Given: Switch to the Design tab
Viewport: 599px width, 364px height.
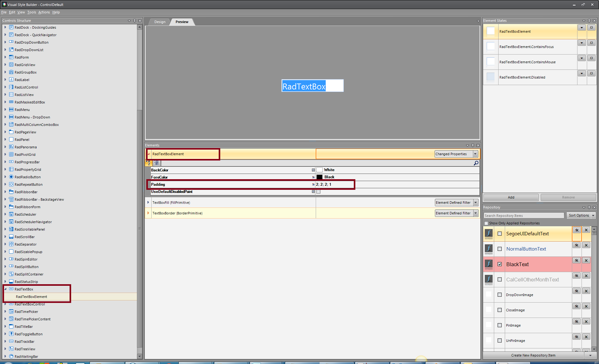Looking at the screenshot, I should pyautogui.click(x=160, y=22).
